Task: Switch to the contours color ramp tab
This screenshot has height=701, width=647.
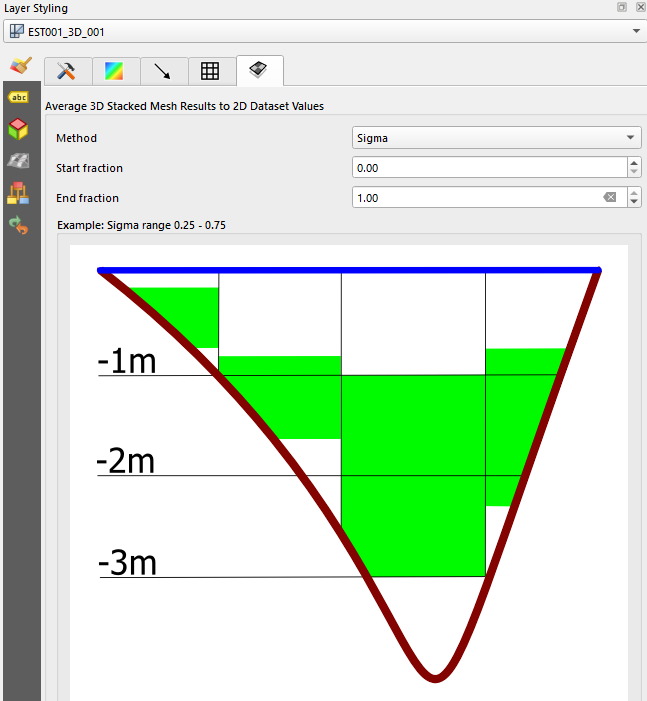Action: (115, 71)
